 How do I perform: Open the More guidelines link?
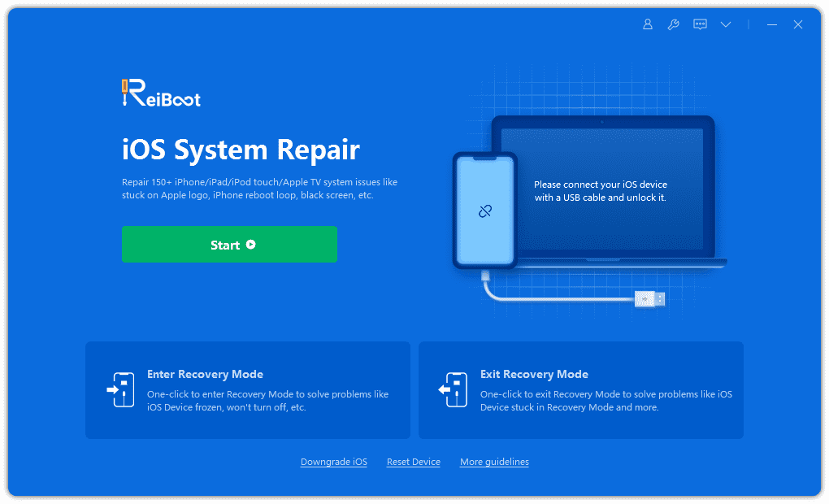(494, 462)
